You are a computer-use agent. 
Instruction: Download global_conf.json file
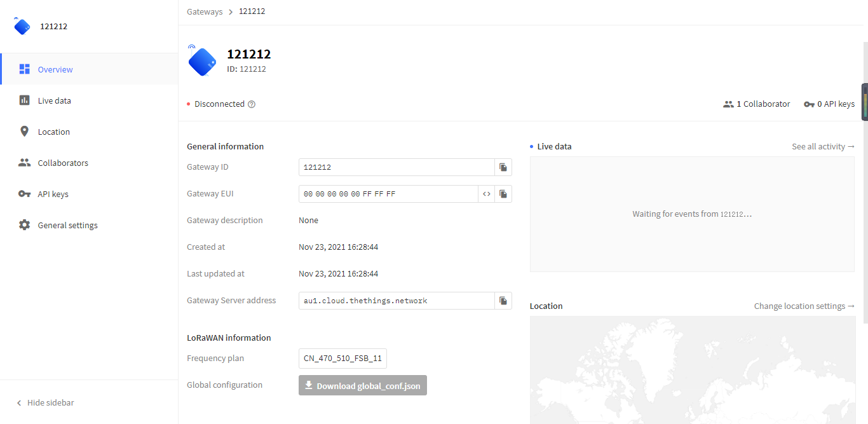click(362, 385)
